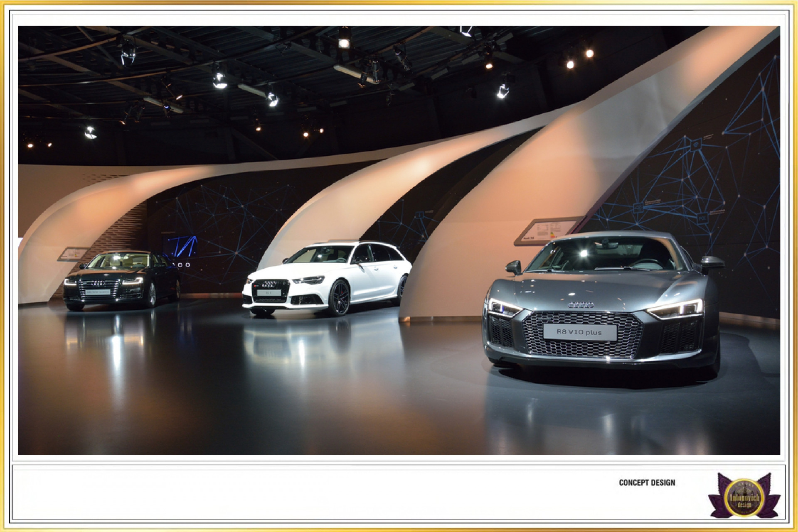798x532 pixels.
Task: Click the pair of orange spotlights at top right
Action: [x=580, y=59]
